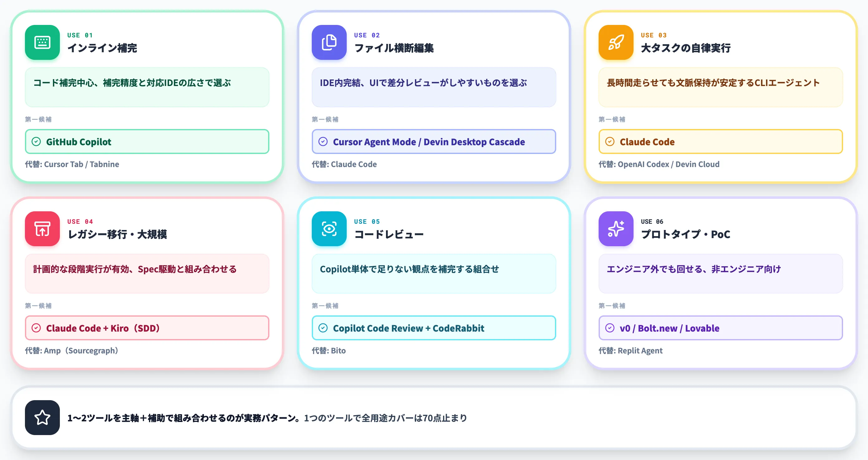Click the USE 02 label
The image size is (868, 460).
pyautogui.click(x=367, y=35)
